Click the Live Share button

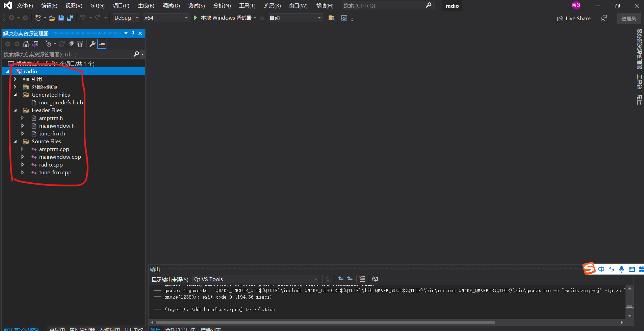[x=573, y=18]
